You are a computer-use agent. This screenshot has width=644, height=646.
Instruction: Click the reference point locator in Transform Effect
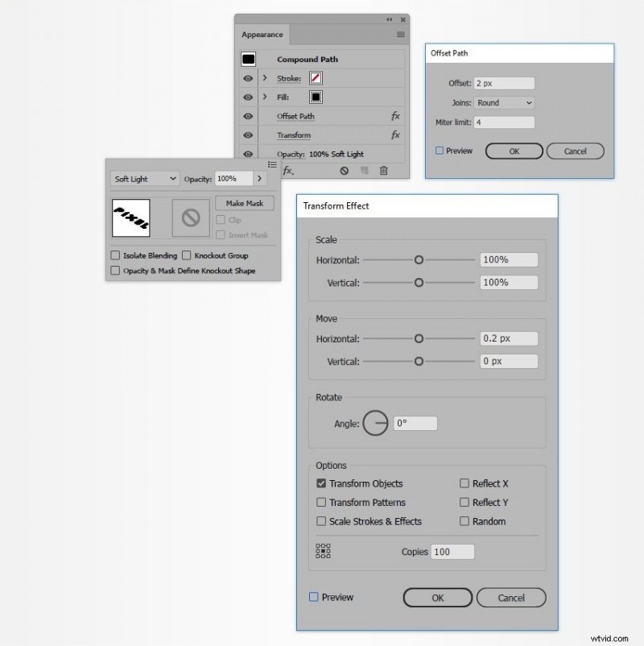(324, 552)
